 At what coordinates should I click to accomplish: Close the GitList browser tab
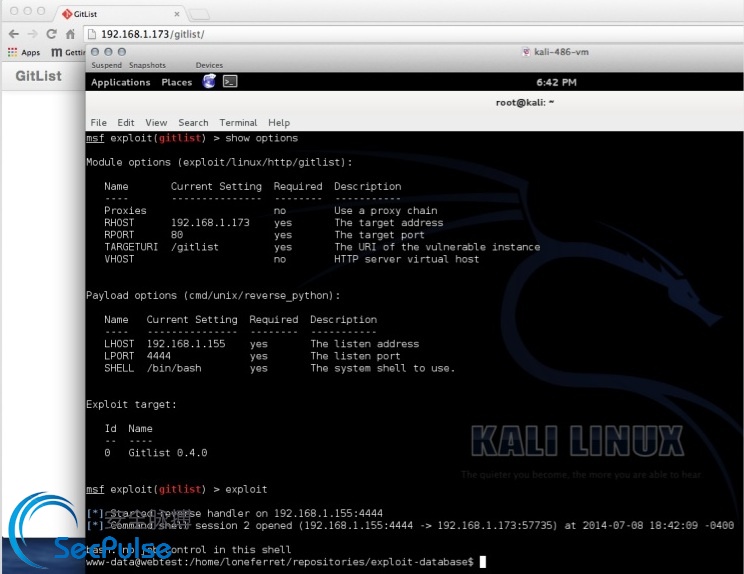pyautogui.click(x=177, y=14)
